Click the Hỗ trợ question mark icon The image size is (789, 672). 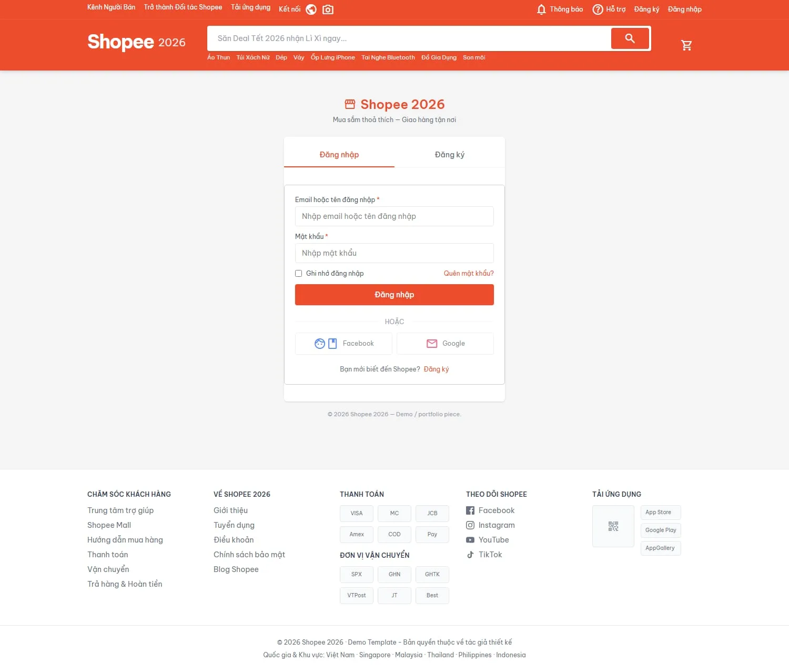[x=598, y=9]
